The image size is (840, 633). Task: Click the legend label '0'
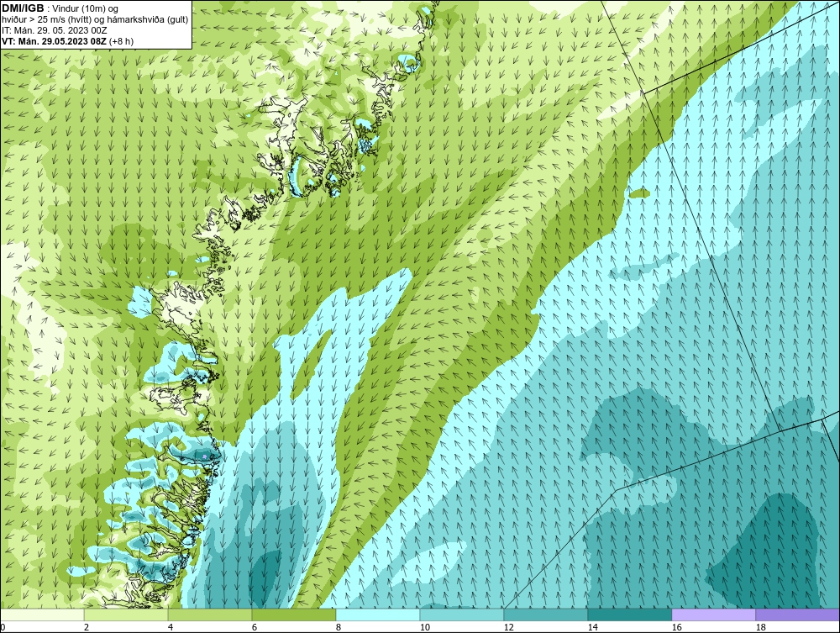(x=3, y=627)
